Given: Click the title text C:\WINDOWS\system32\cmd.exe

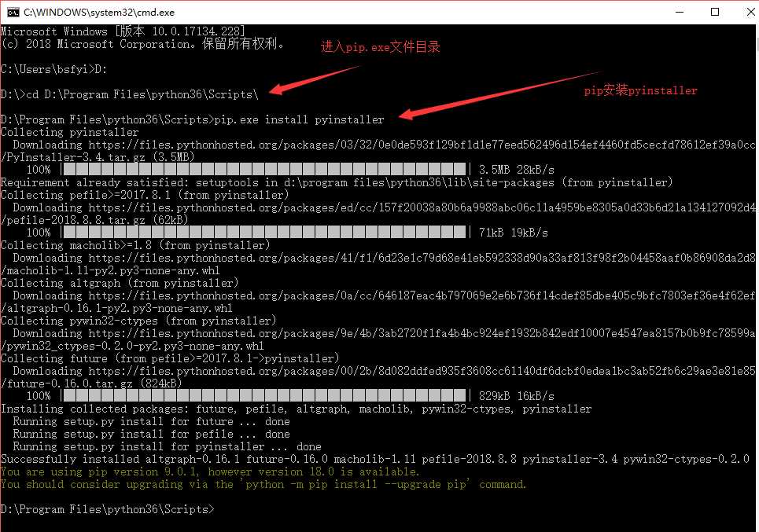Looking at the screenshot, I should click(99, 12).
